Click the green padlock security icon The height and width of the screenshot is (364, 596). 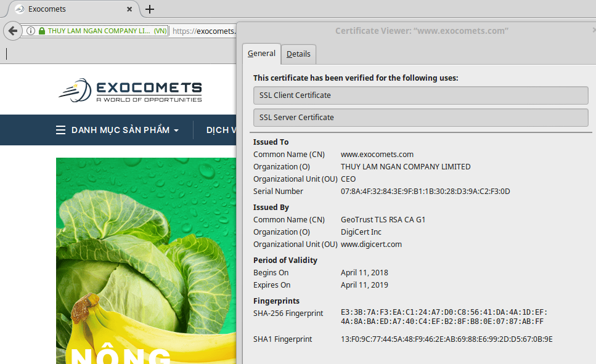pyautogui.click(x=42, y=31)
